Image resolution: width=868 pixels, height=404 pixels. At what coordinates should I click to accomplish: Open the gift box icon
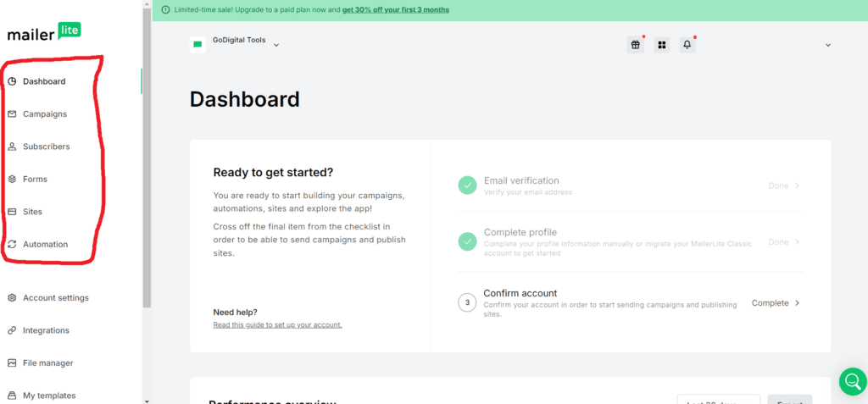click(x=635, y=45)
